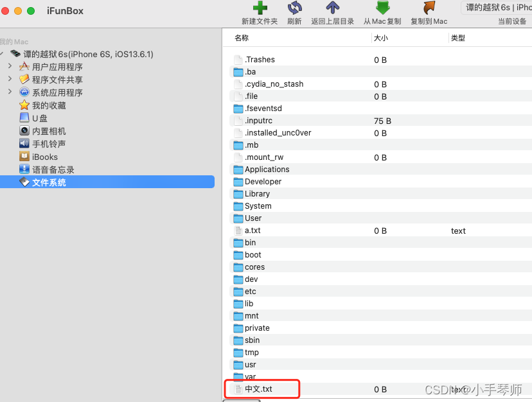The width and height of the screenshot is (532, 402).
Task: Click the private folder icon
Action: [238, 328]
